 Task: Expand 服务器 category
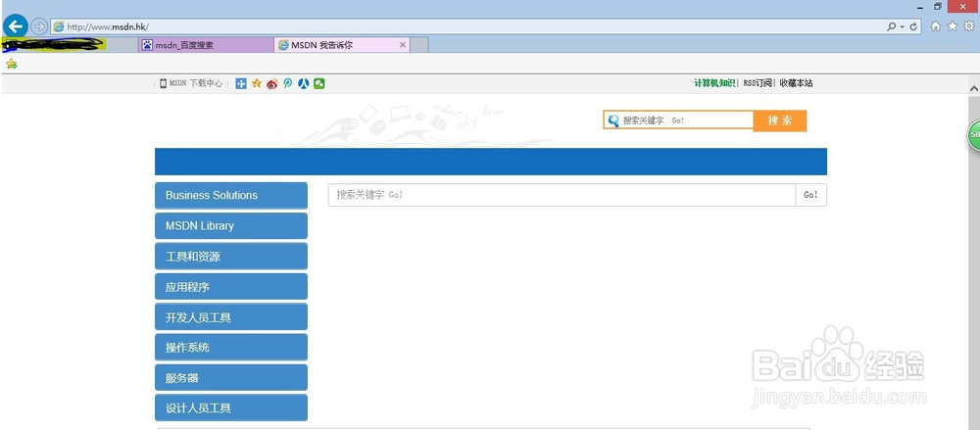[231, 377]
